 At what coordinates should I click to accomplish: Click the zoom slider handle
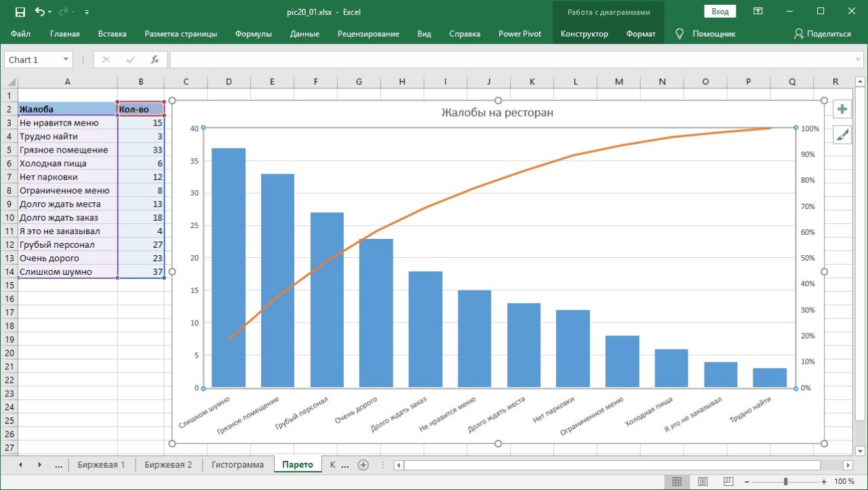point(787,481)
